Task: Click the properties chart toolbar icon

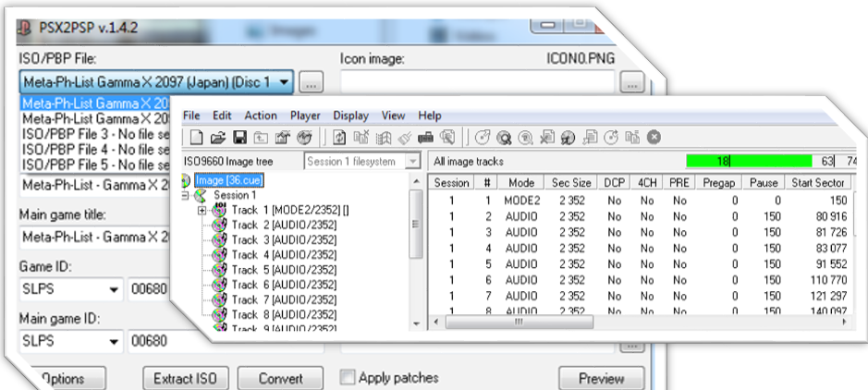Action: [x=282, y=137]
